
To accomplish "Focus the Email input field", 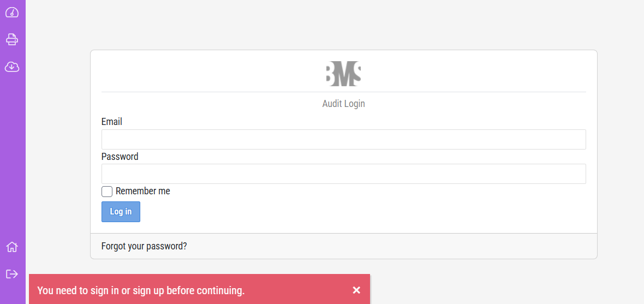I will click(x=343, y=139).
